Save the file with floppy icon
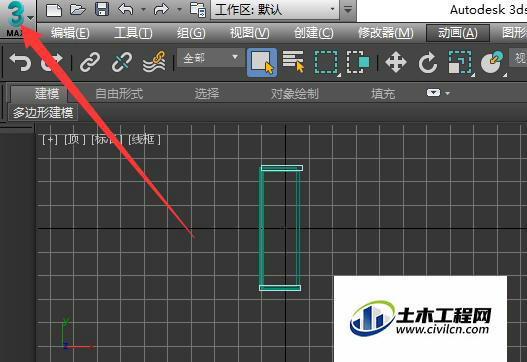The height and width of the screenshot is (362, 527). click(x=102, y=9)
